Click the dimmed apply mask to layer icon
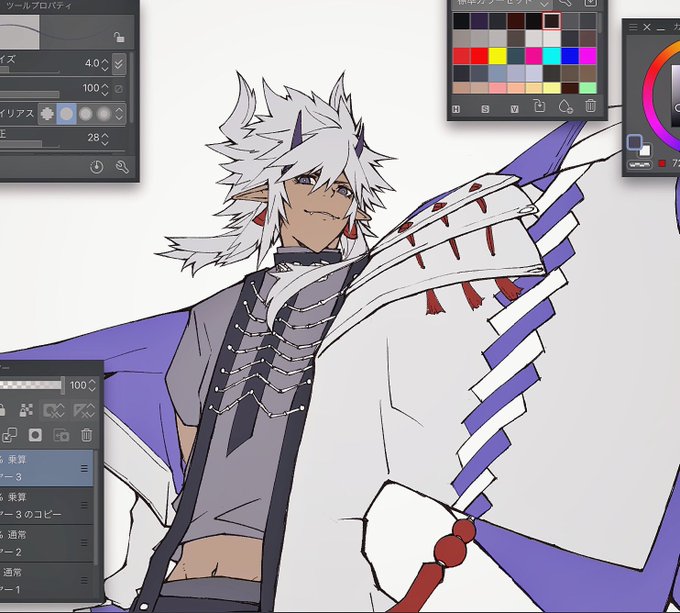The height and width of the screenshot is (613, 680). pos(61,435)
